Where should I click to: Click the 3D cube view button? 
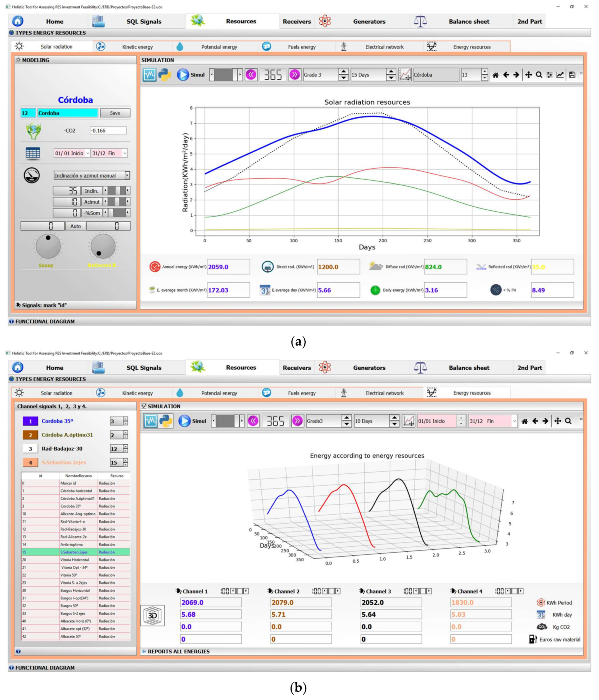[152, 615]
